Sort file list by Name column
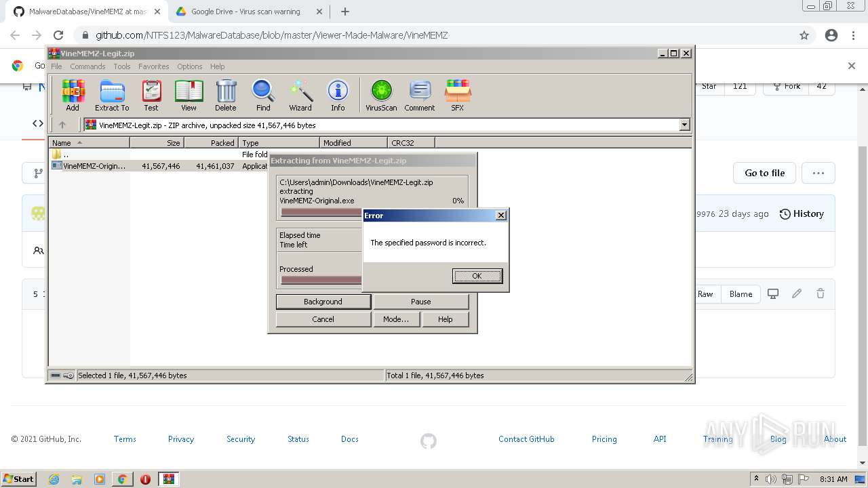868x488 pixels. tap(89, 142)
